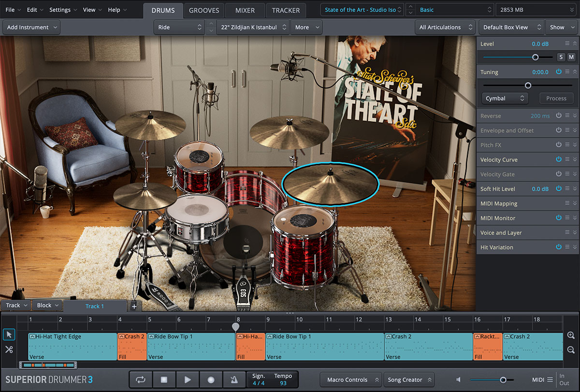Add a new track with plus button
The height and width of the screenshot is (392, 580).
click(x=134, y=306)
